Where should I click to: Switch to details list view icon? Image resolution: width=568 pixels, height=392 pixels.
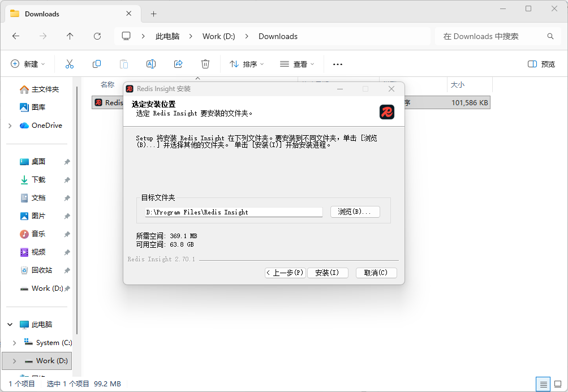pos(543,384)
